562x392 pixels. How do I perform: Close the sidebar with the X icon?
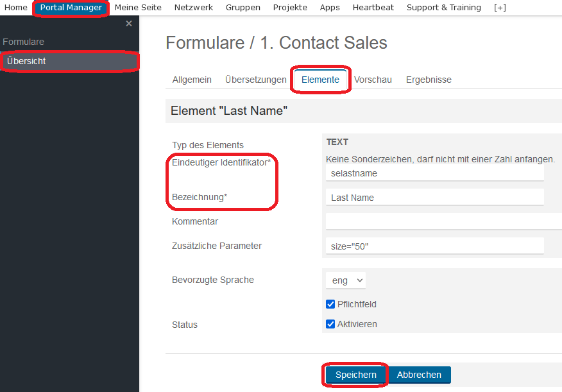129,24
